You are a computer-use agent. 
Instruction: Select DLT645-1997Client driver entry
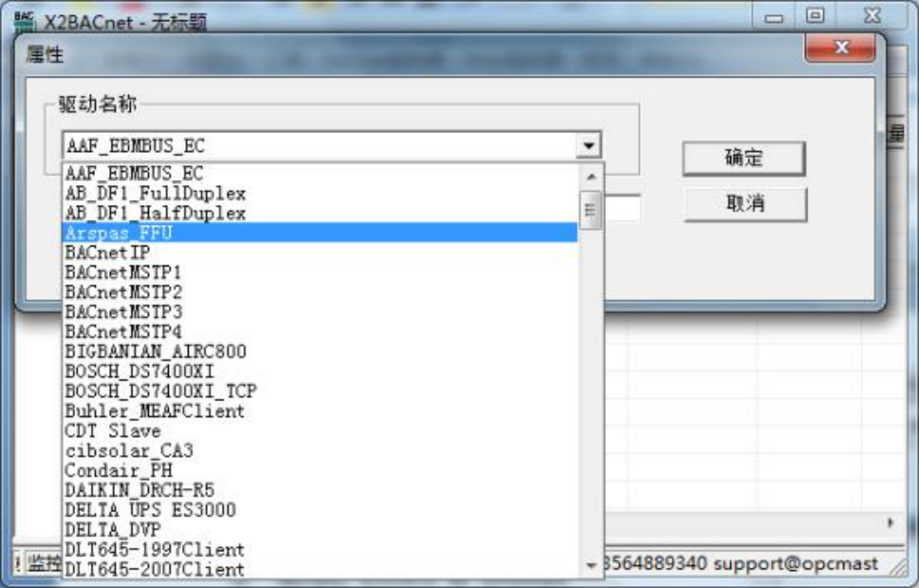(x=320, y=550)
